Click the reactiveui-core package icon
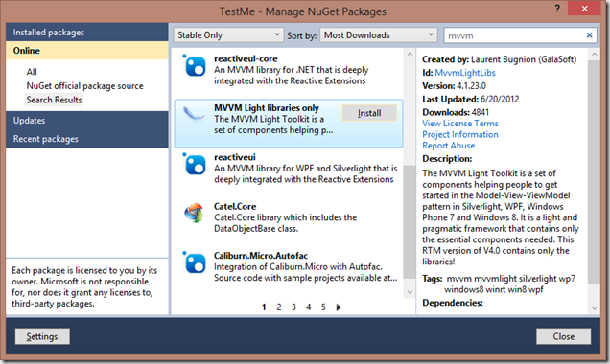 click(x=194, y=65)
